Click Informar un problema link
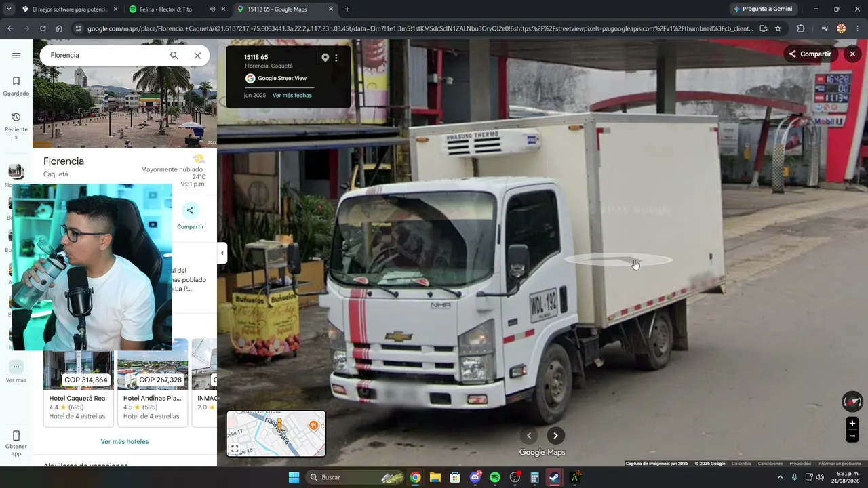The height and width of the screenshot is (488, 868). (839, 464)
